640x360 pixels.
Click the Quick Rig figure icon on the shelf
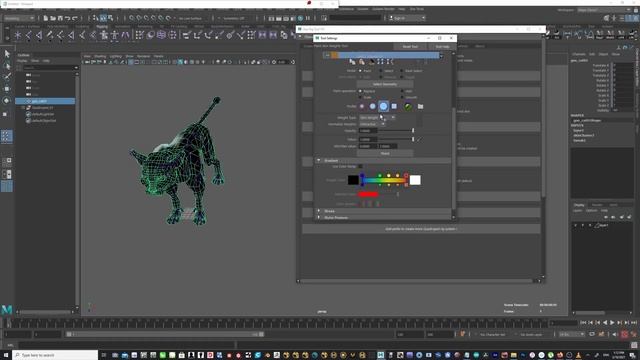pyautogui.click(x=104, y=36)
